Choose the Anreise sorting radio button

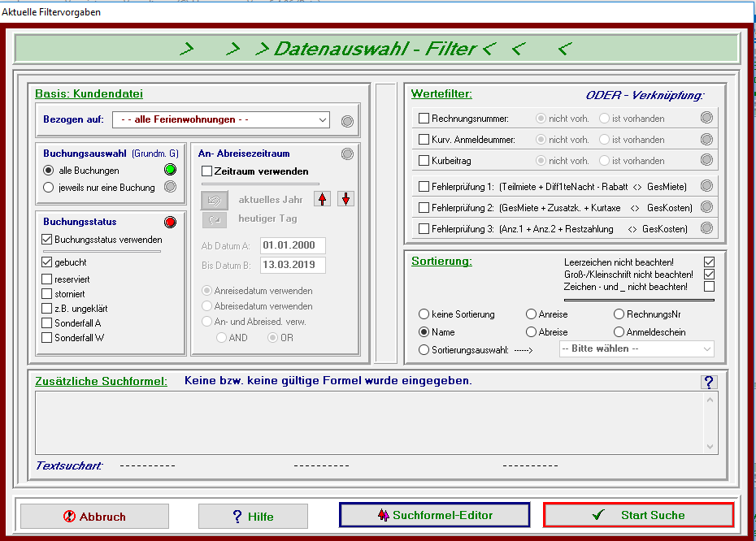pos(531,314)
